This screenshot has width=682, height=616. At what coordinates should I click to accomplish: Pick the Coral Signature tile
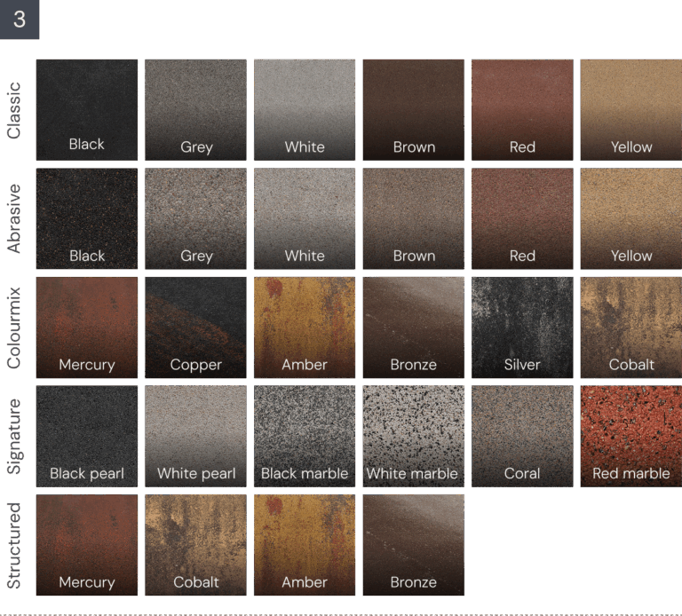coord(522,437)
